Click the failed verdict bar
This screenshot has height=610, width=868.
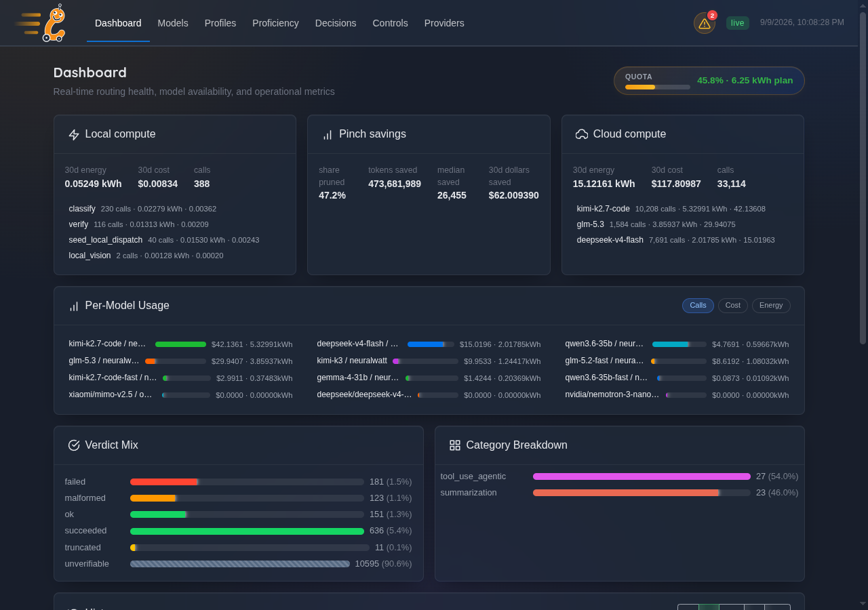point(247,482)
